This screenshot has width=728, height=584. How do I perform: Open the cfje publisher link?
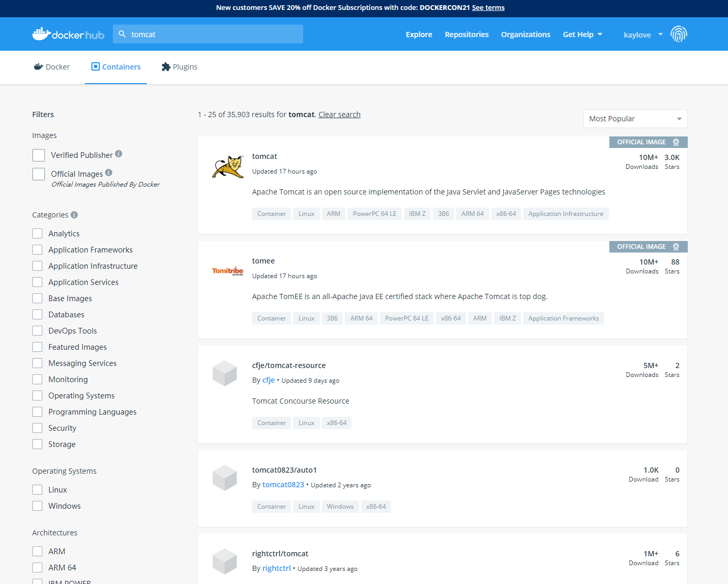pyautogui.click(x=269, y=380)
